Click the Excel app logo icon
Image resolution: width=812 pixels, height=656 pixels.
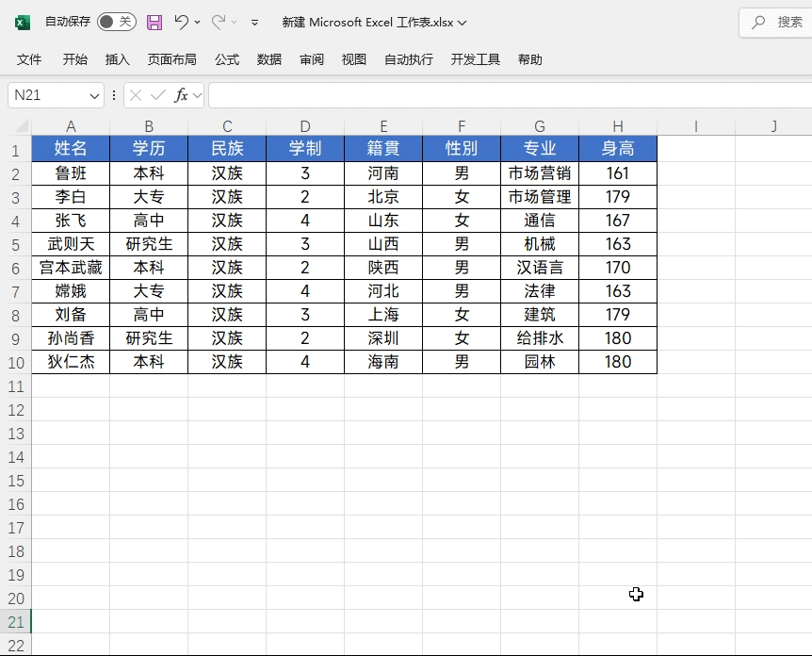pyautogui.click(x=23, y=22)
